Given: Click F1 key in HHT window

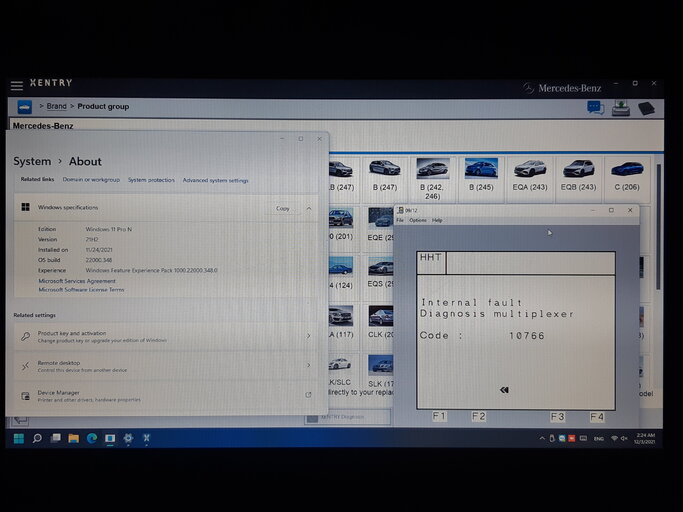Looking at the screenshot, I should (439, 416).
